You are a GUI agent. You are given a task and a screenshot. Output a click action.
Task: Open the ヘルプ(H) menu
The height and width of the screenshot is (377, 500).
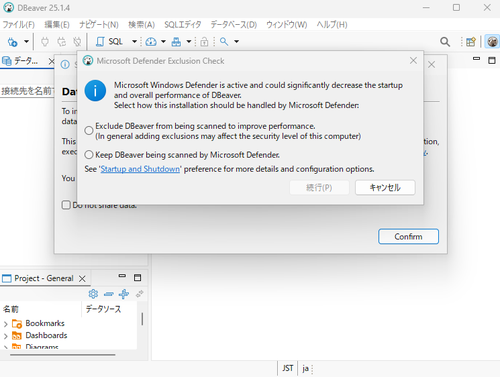(332, 25)
